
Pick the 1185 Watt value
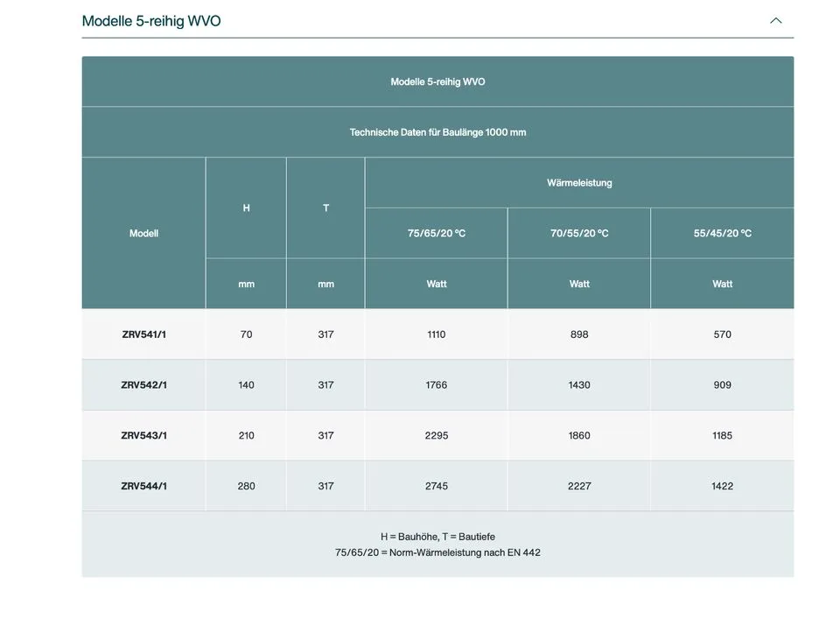722,435
